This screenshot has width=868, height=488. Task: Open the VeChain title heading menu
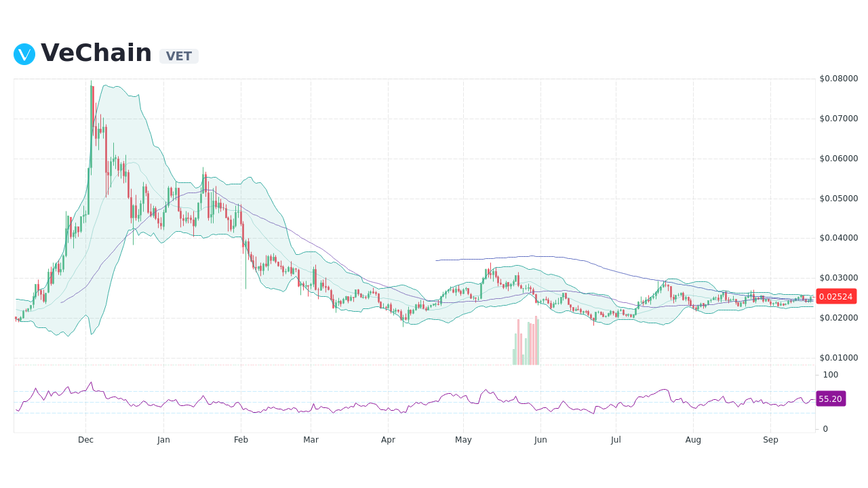point(96,52)
